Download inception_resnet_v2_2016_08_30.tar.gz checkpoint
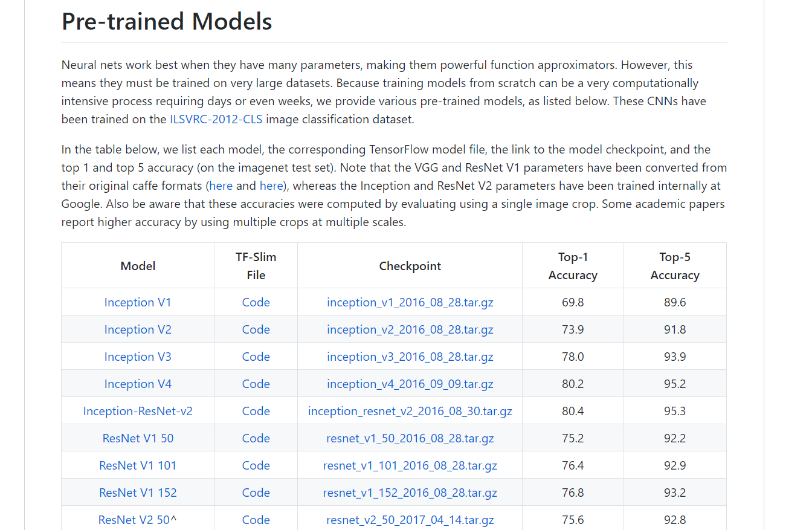Image resolution: width=812 pixels, height=530 pixels. tap(410, 411)
